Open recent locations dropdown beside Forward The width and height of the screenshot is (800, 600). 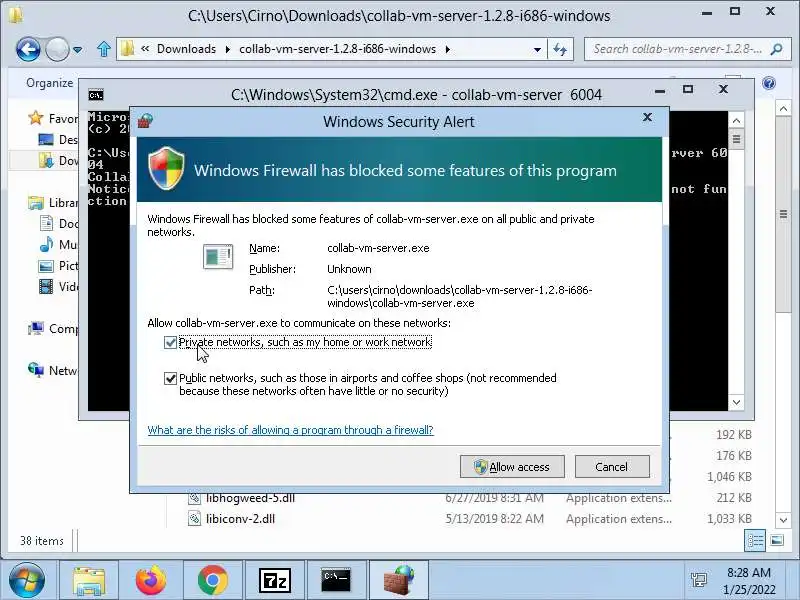click(x=78, y=49)
